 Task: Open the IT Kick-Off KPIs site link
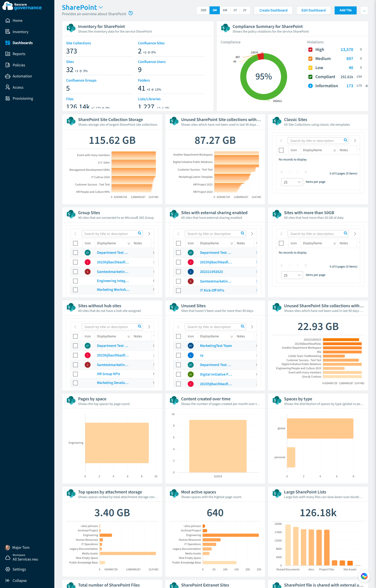[x=212, y=290]
